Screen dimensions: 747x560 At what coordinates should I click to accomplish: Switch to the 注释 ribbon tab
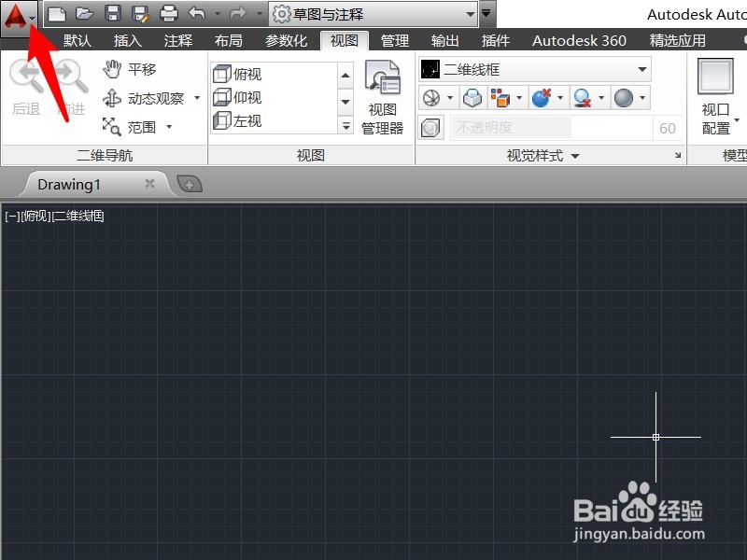tap(177, 40)
